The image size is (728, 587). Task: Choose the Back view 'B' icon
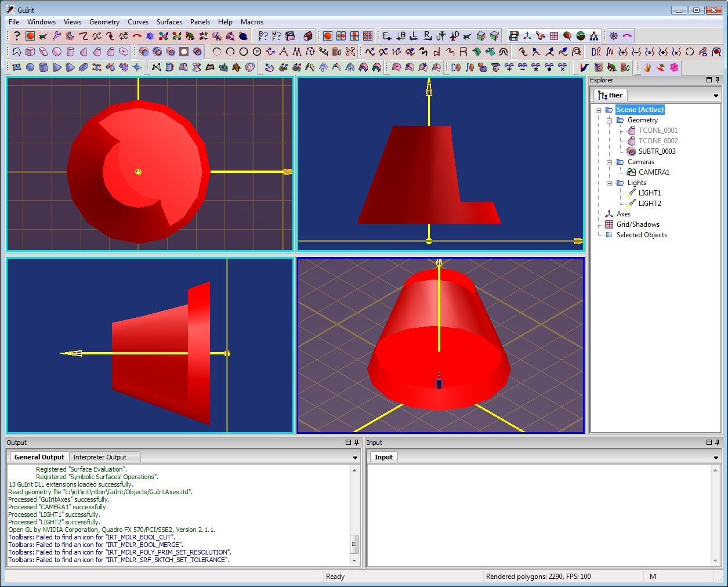point(401,36)
